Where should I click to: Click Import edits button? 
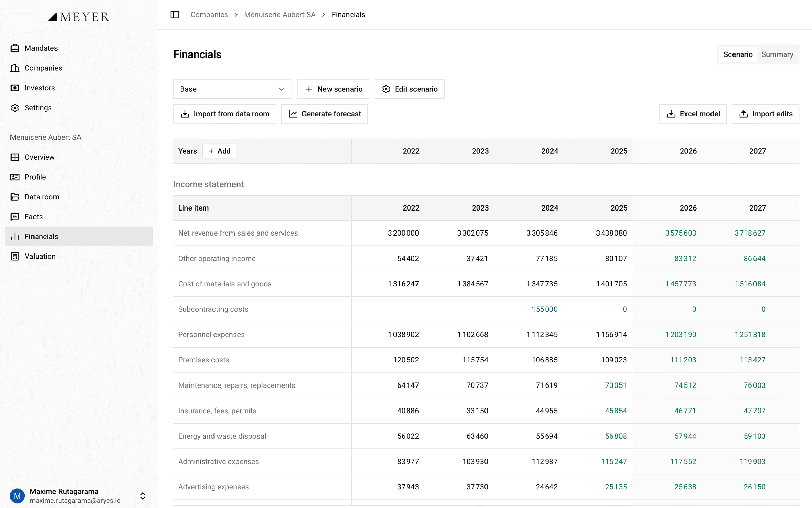click(x=766, y=114)
